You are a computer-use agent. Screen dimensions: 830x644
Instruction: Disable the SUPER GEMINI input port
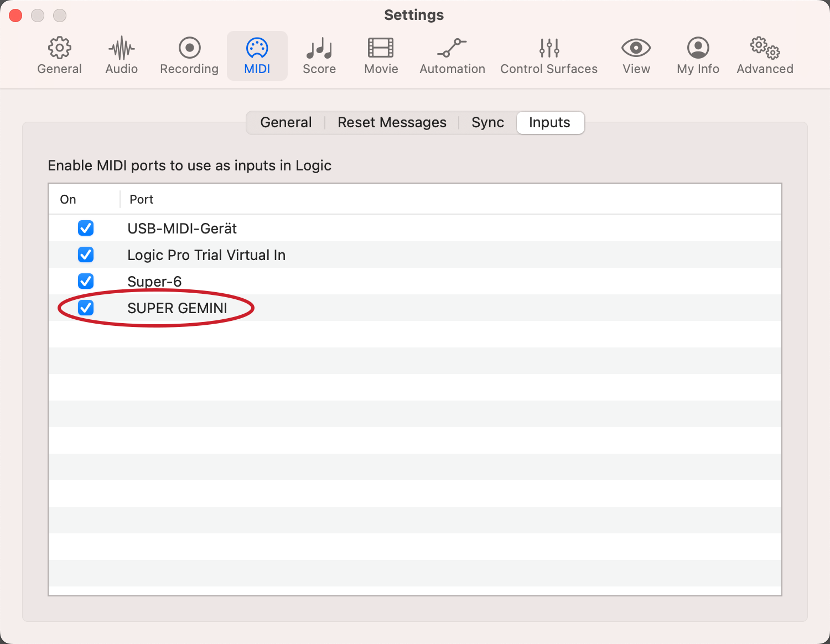(86, 308)
